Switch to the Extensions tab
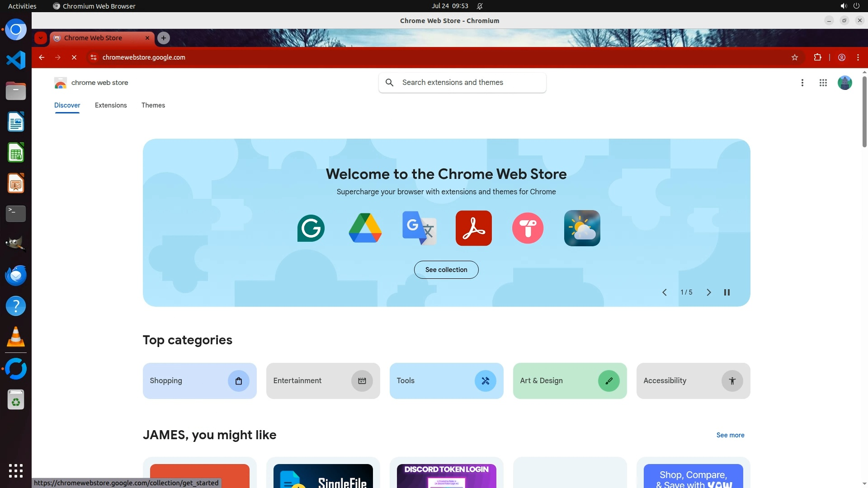868x488 pixels. tap(111, 105)
